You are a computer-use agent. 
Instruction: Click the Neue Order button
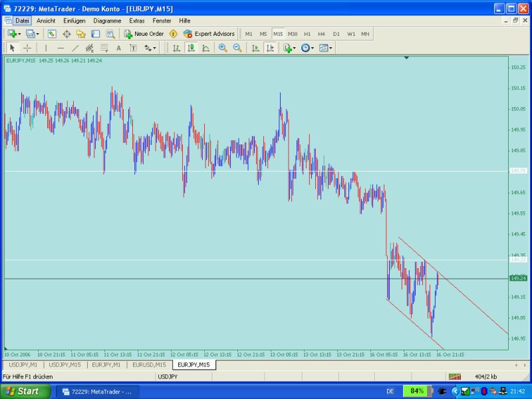click(144, 33)
